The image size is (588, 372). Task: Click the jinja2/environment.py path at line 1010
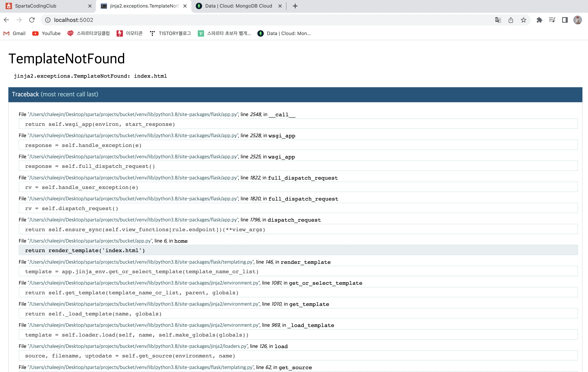(x=144, y=304)
